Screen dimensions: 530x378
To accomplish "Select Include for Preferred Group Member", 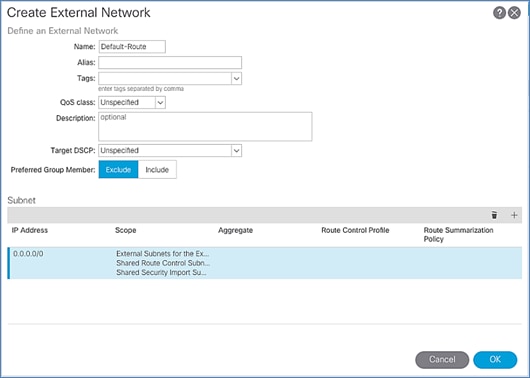I will pyautogui.click(x=157, y=169).
